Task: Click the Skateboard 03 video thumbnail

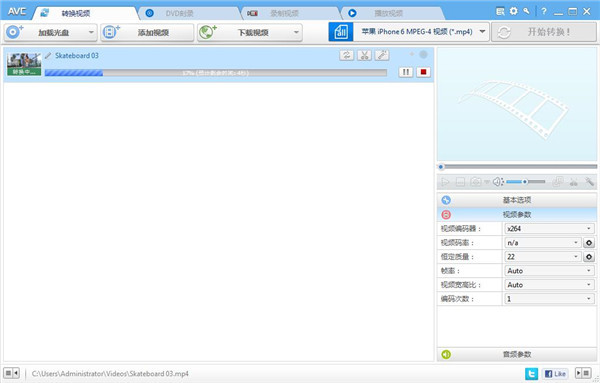Action: point(24,64)
